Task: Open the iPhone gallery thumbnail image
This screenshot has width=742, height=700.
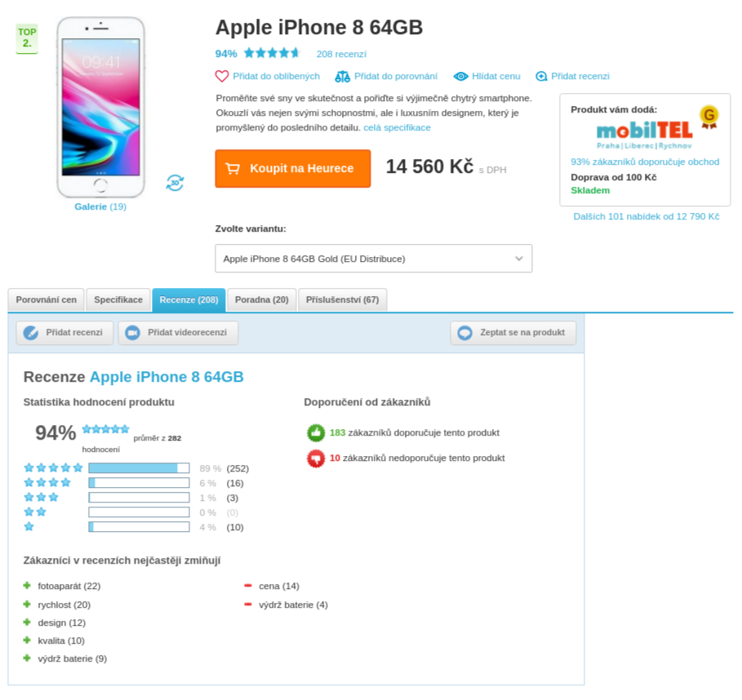Action: tap(100, 108)
